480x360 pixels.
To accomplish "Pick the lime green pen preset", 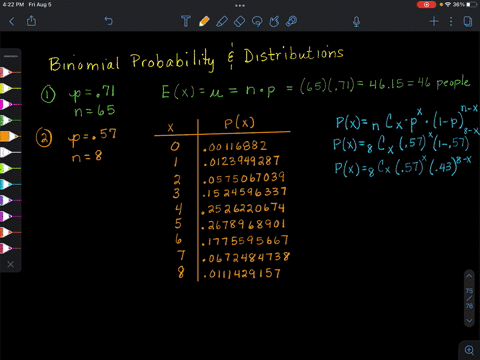I will point(10,168).
